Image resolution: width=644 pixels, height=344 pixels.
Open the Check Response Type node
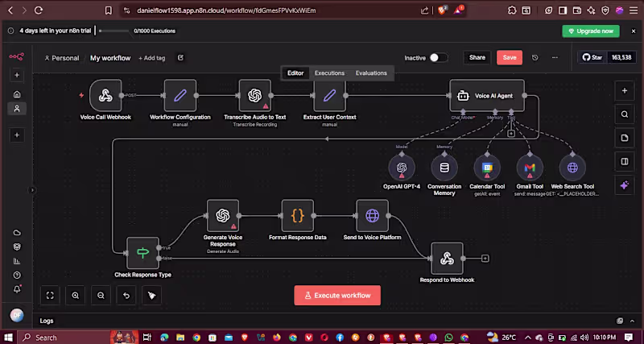[142, 253]
